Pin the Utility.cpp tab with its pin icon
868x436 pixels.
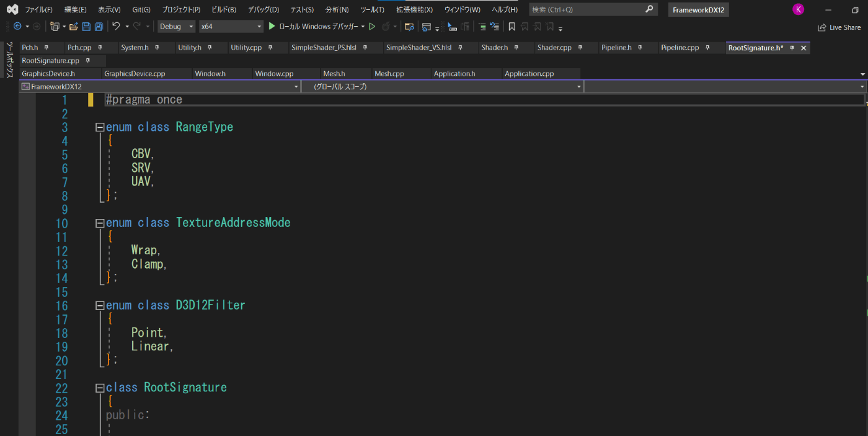(x=270, y=48)
